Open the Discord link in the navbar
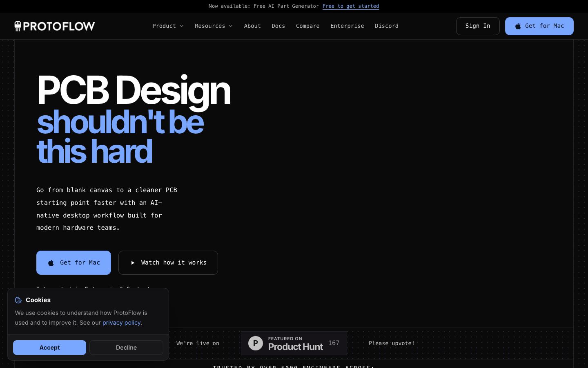Image resolution: width=588 pixels, height=368 pixels. (x=387, y=26)
